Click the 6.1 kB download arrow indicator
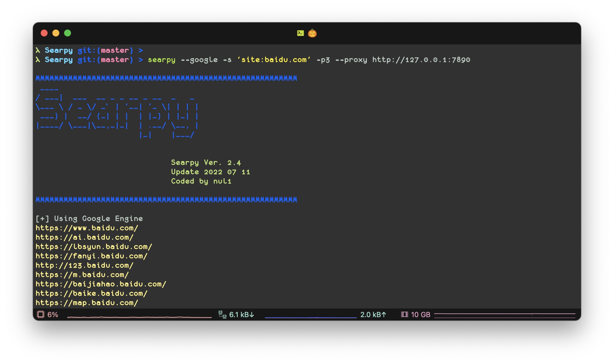 (242, 315)
